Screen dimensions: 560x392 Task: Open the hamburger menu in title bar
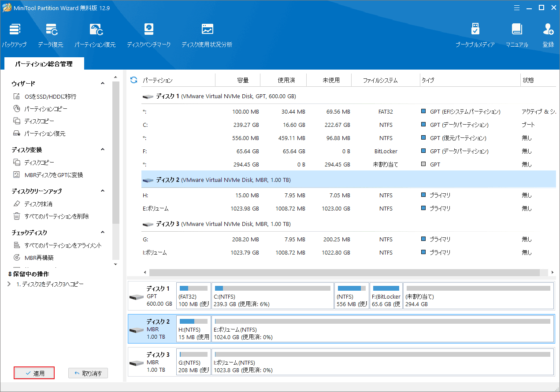517,7
